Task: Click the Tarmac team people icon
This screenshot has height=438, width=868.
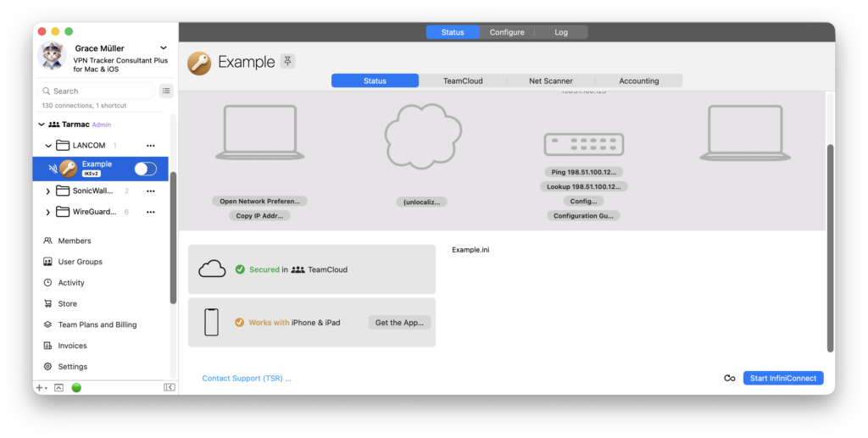Action: [x=53, y=125]
